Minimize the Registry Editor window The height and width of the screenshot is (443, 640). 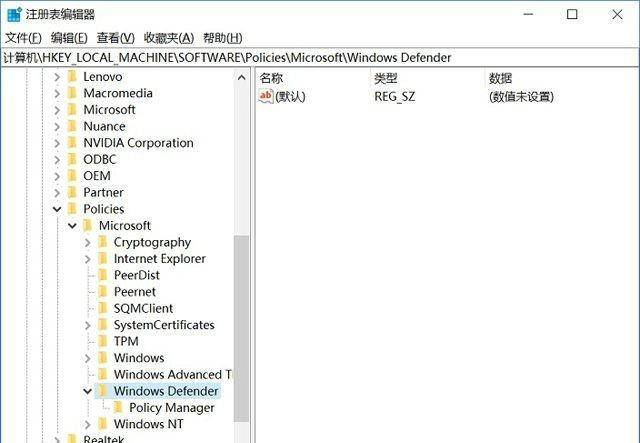528,14
